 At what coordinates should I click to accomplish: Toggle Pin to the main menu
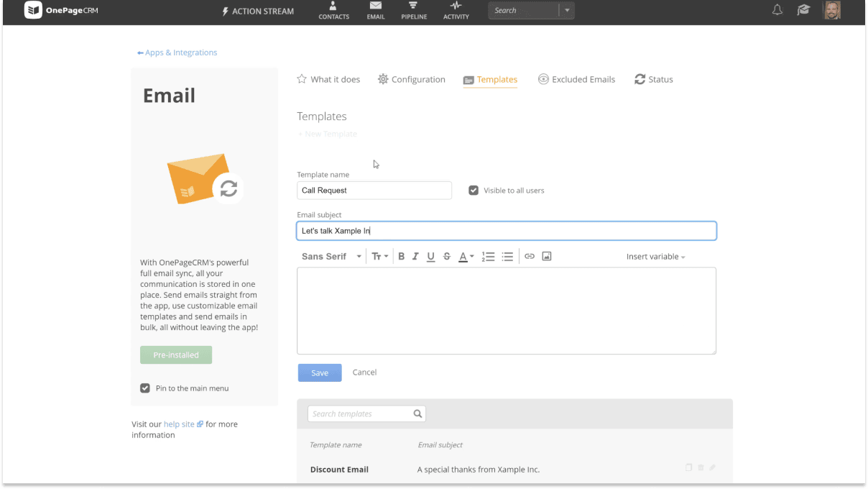(144, 388)
